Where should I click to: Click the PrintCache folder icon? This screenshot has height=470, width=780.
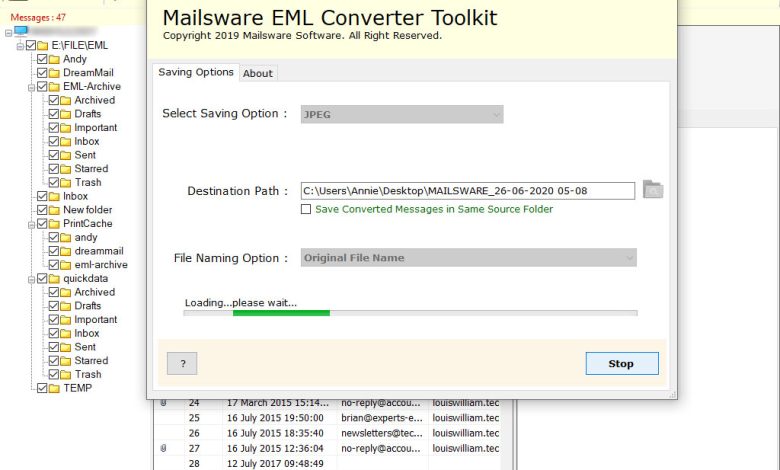pos(54,224)
